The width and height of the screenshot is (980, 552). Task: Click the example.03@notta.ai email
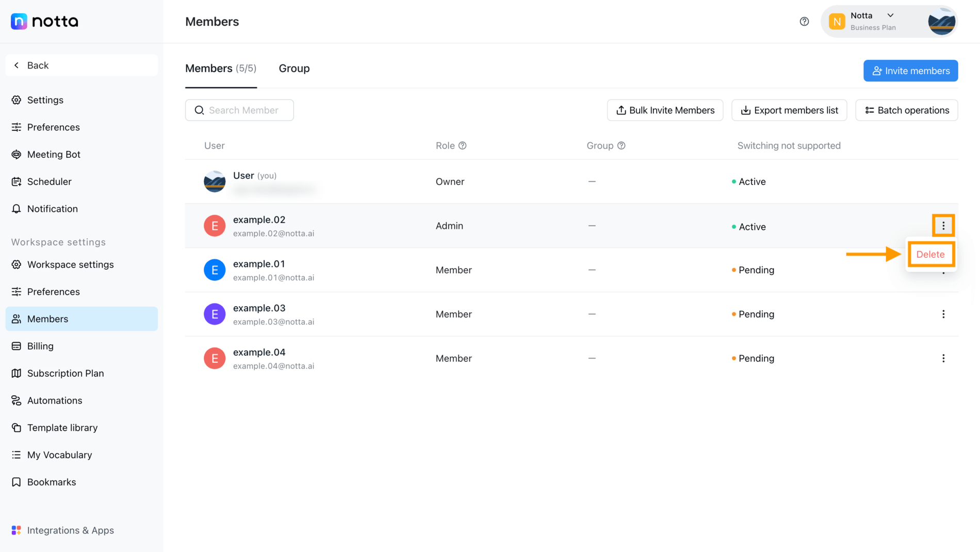(x=273, y=322)
